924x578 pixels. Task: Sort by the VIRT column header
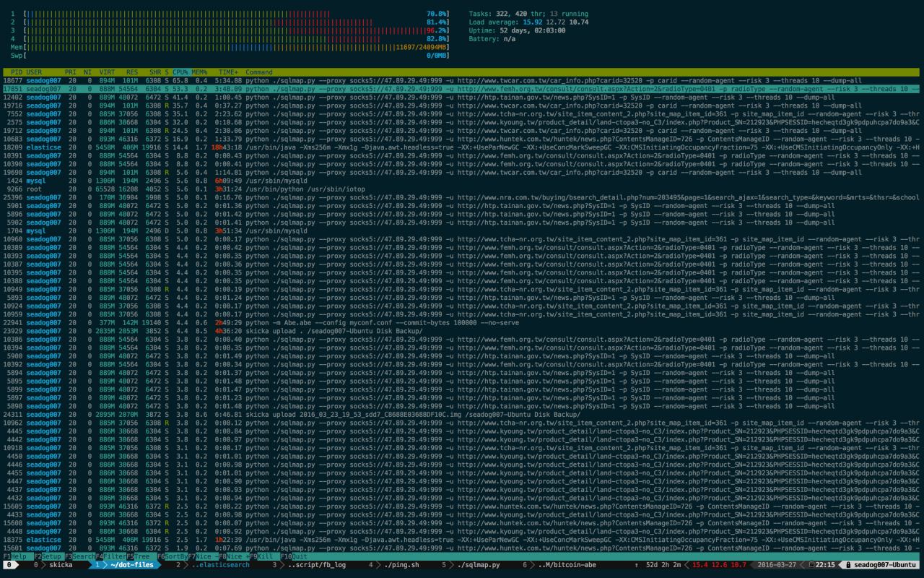point(106,72)
